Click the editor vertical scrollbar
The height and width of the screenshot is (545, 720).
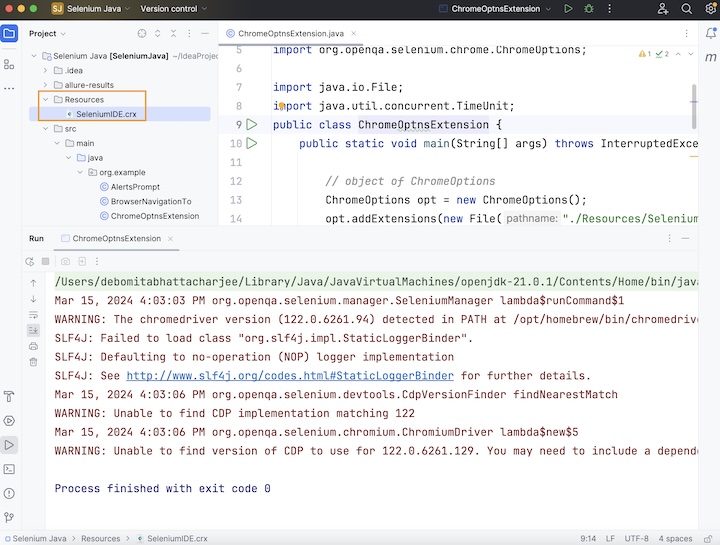tap(694, 107)
